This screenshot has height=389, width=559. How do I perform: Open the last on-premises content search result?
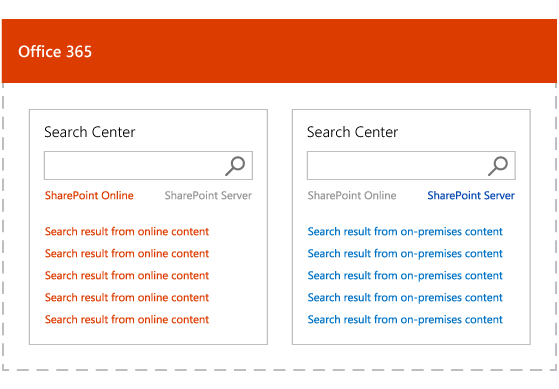(x=405, y=320)
